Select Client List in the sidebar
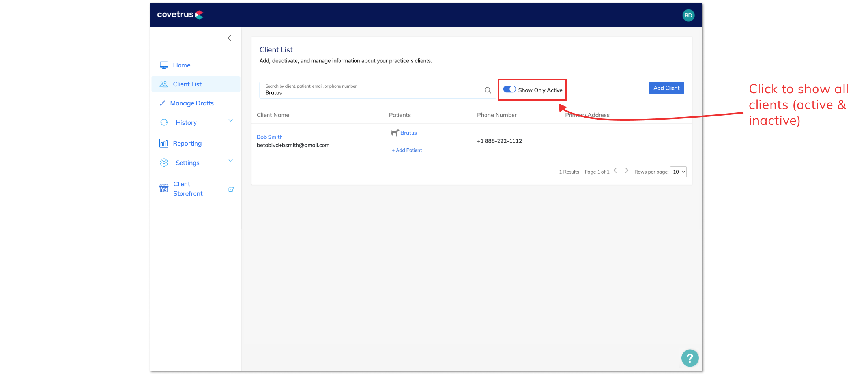Image resolution: width=868 pixels, height=378 pixels. tap(196, 84)
